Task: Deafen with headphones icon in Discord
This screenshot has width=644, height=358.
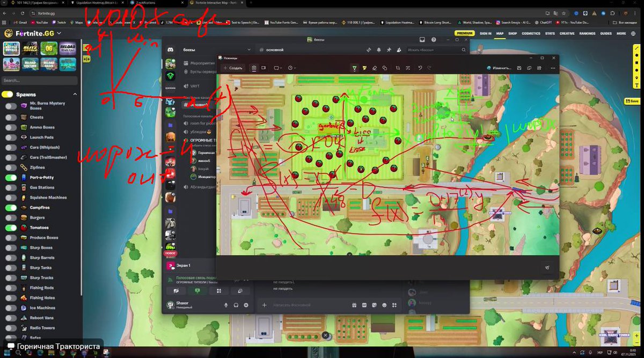Action: coord(236,305)
